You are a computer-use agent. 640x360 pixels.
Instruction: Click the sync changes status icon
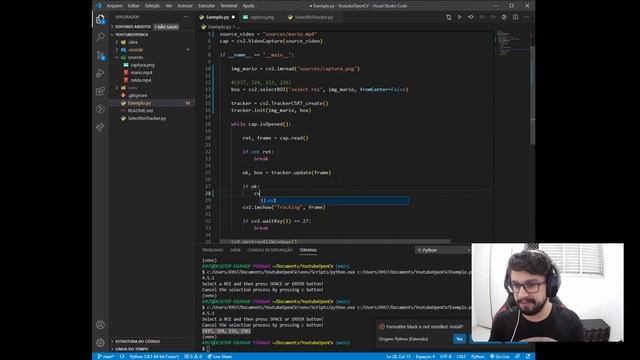[x=122, y=356]
